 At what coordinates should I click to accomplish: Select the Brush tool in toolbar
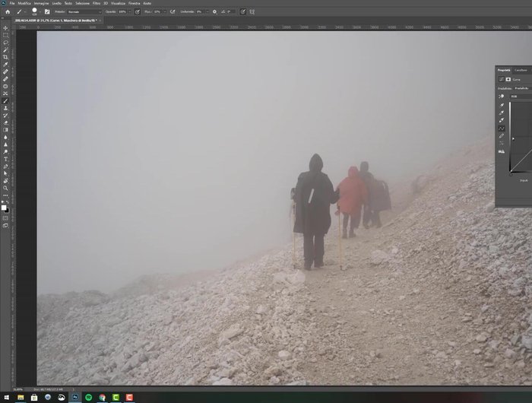coord(5,100)
